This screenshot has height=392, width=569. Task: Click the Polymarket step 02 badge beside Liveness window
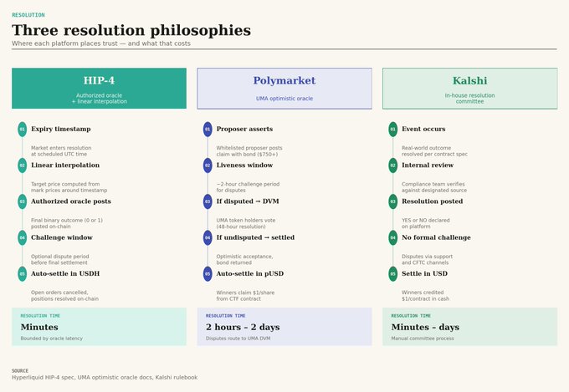[x=208, y=165]
